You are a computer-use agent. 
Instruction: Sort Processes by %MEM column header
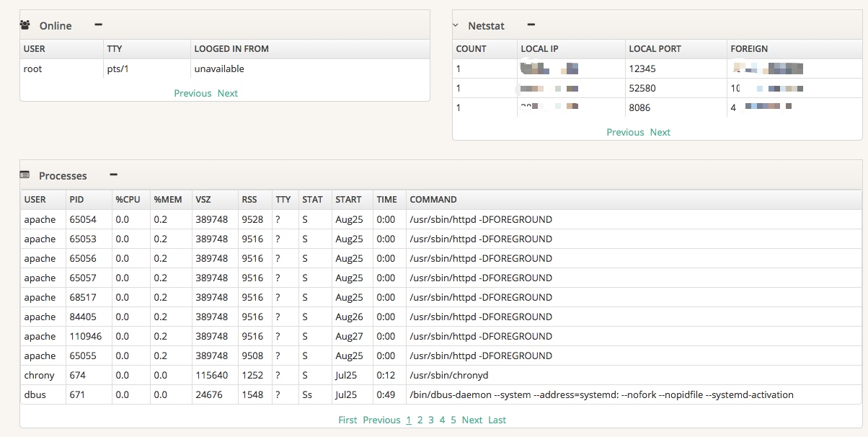(170, 200)
